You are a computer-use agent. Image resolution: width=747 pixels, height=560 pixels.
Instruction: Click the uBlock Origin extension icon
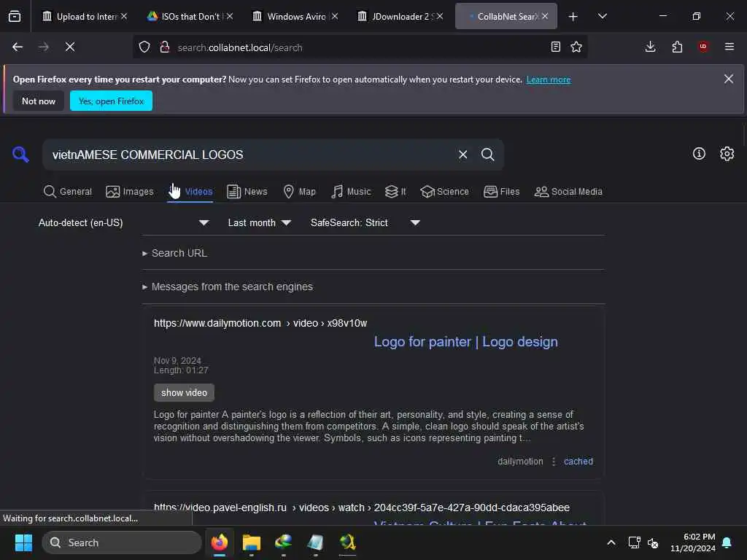tap(703, 47)
